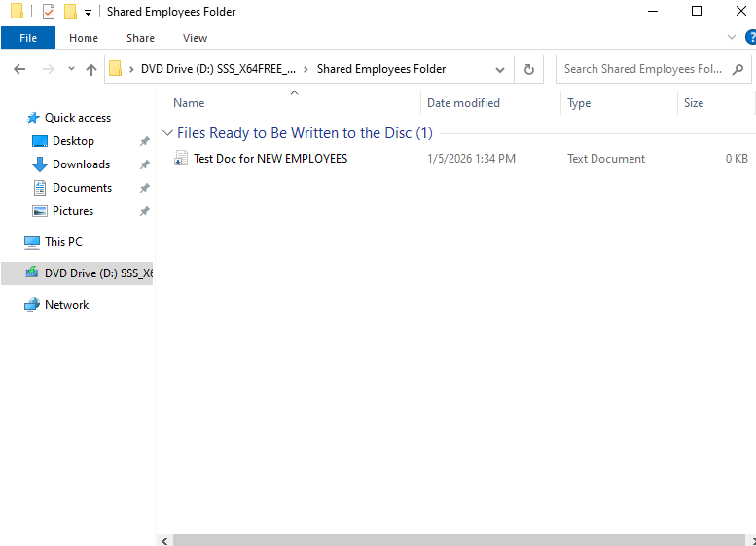Open Downloads in Quick access

pos(81,164)
